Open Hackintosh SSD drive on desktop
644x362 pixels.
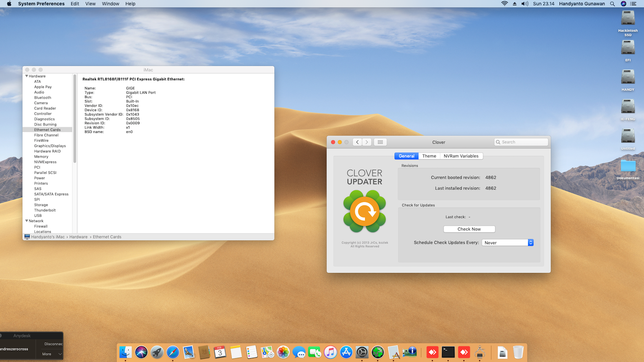coord(628,23)
